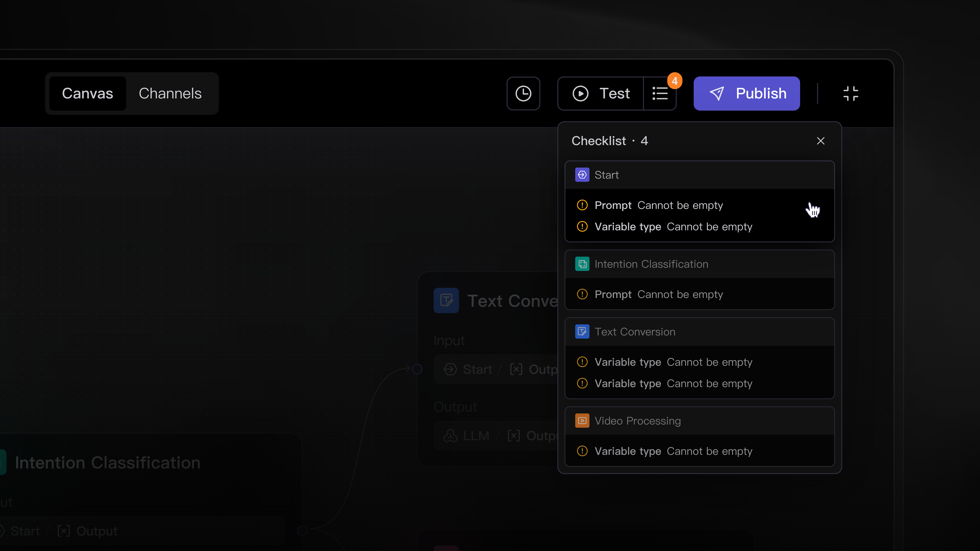Viewport: 980px width, 551px height.
Task: Open the Intention Classification checklist card header
Action: pyautogui.click(x=700, y=264)
